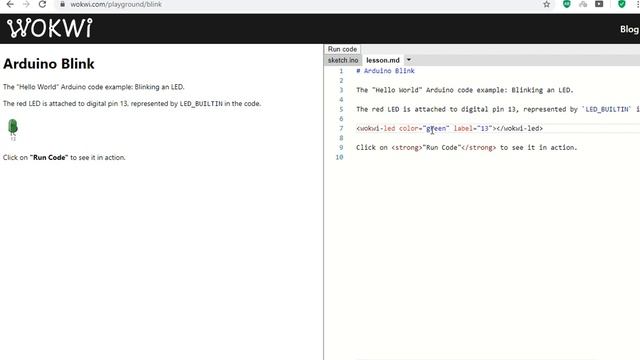The height and width of the screenshot is (360, 640).
Task: Open the dark video extension icon
Action: (599, 4)
